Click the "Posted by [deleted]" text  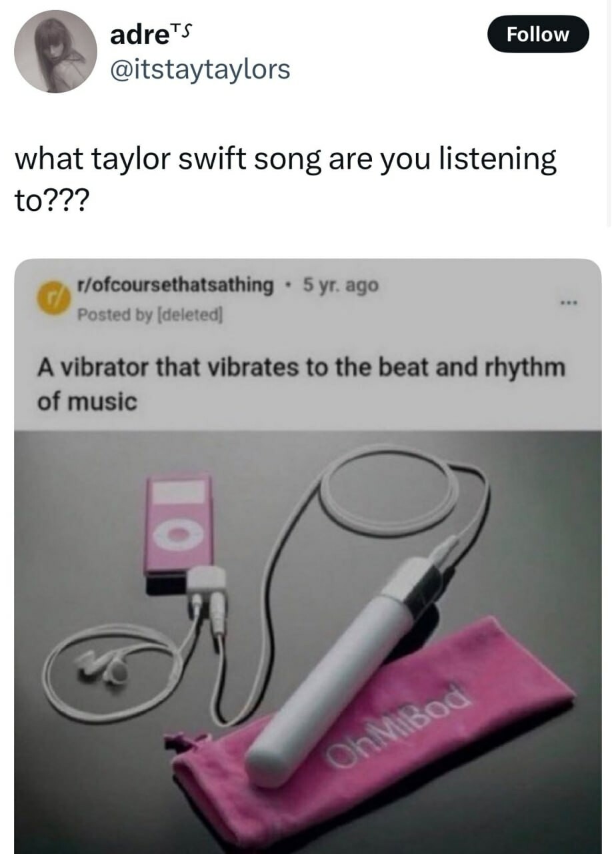click(x=149, y=313)
